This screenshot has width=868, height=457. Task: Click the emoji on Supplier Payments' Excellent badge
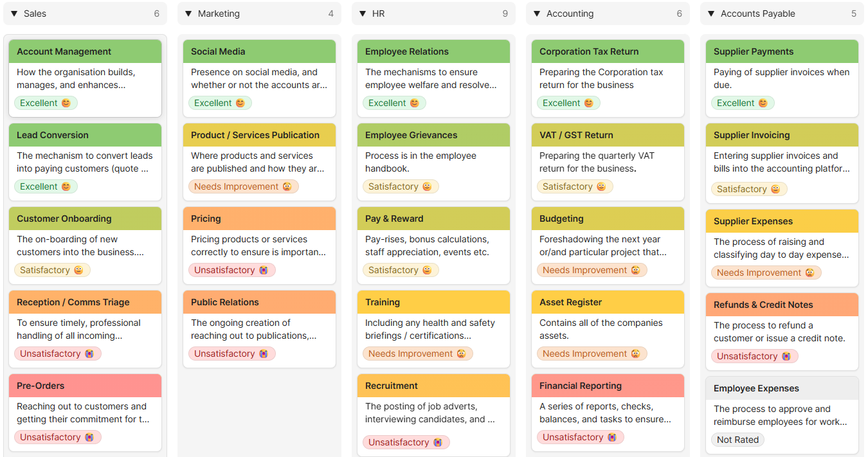coord(763,103)
